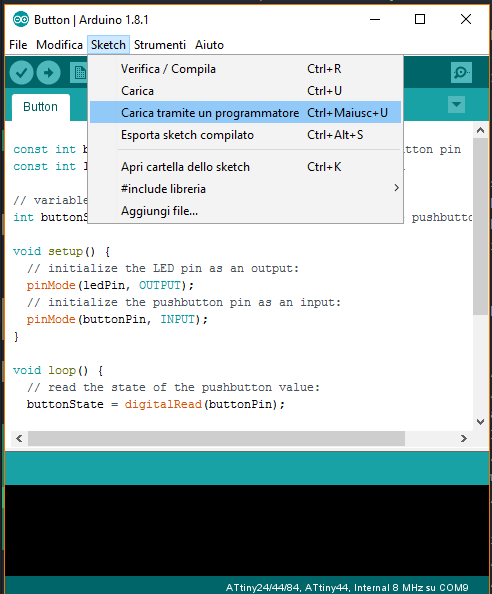Minimize the Arduino window
The width and height of the screenshot is (492, 594).
(x=375, y=19)
